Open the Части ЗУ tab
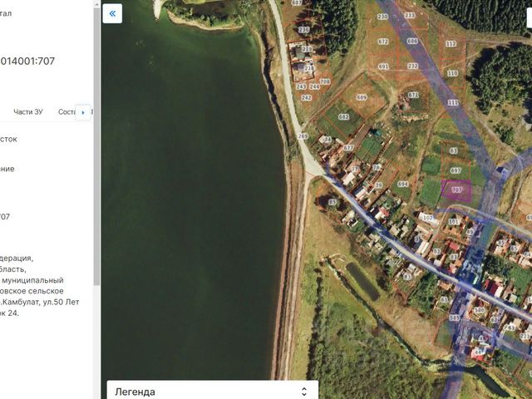The height and width of the screenshot is (399, 532). point(28,112)
